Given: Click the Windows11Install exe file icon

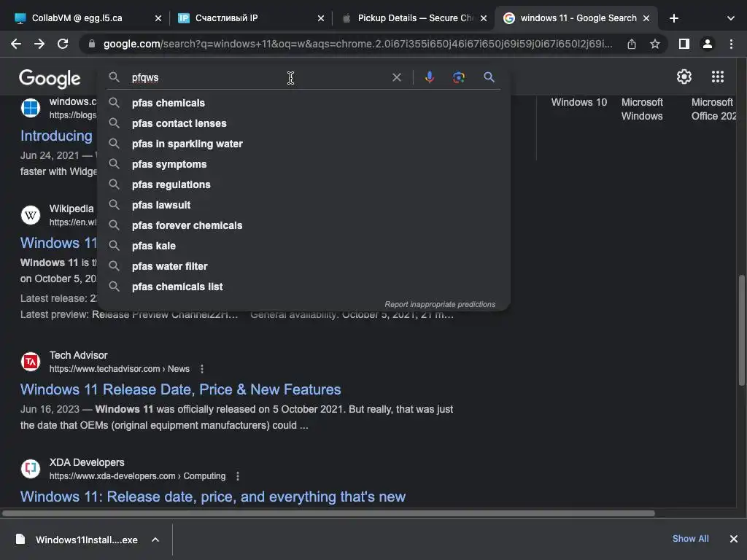Looking at the screenshot, I should coord(20,539).
